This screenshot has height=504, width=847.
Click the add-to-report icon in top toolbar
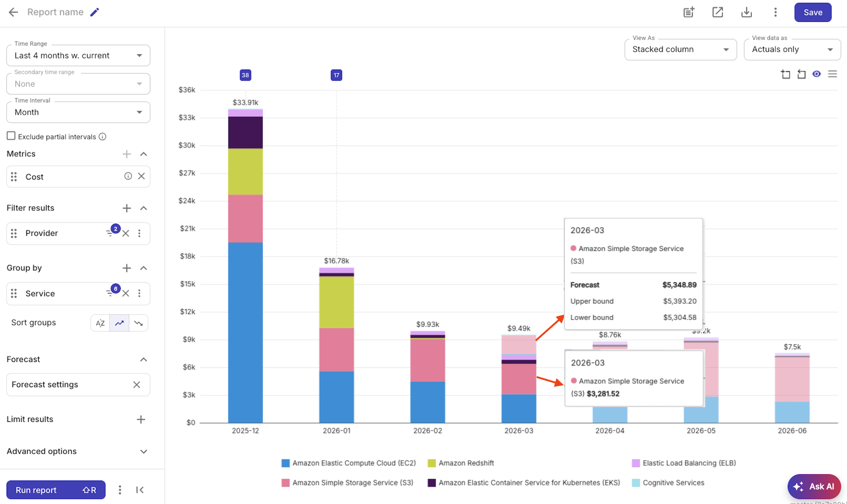[x=689, y=12]
